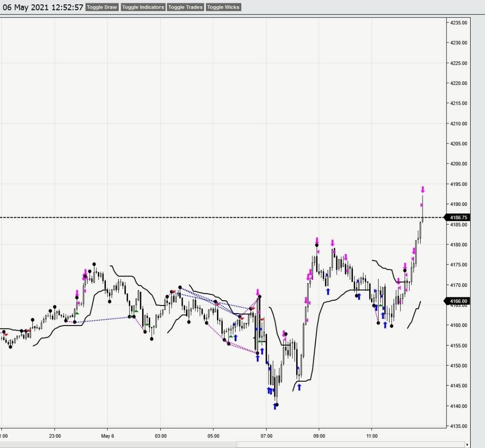Click the 4166.00 price marker label
This screenshot has height=448, width=485.
coord(457,301)
